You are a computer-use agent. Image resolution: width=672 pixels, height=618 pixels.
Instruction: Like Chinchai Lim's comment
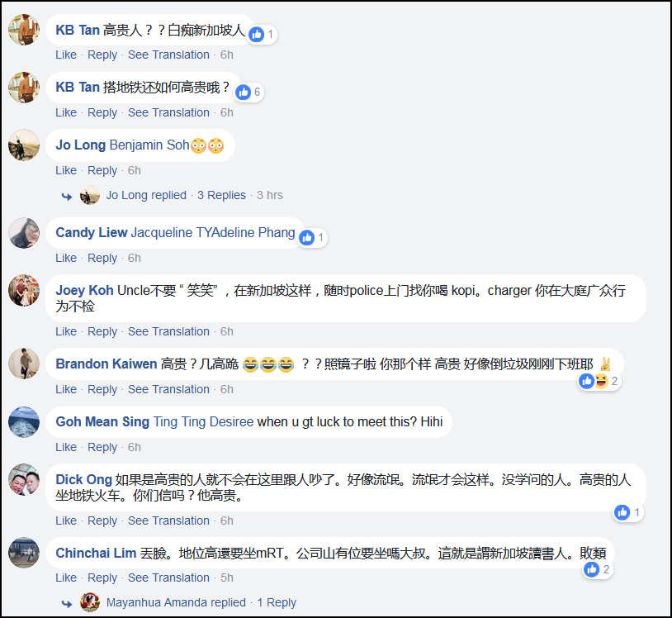[x=66, y=578]
